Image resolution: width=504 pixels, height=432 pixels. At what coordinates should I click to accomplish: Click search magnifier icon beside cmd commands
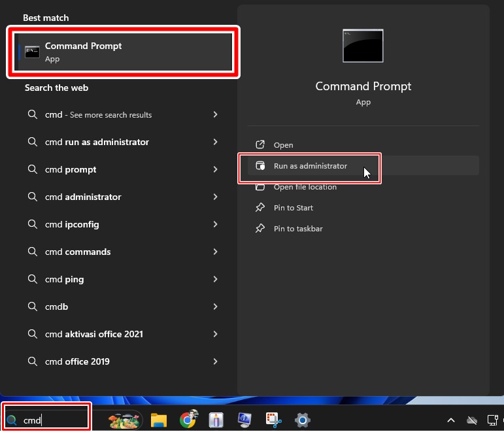33,252
